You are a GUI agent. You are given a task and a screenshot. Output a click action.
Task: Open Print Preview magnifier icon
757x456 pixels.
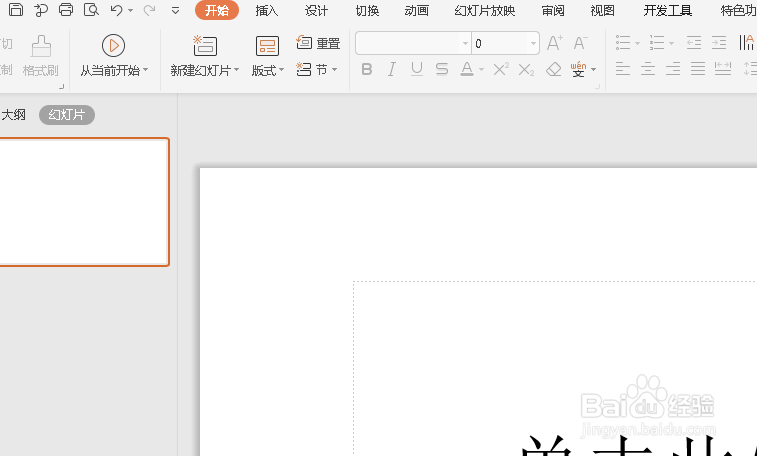91,10
